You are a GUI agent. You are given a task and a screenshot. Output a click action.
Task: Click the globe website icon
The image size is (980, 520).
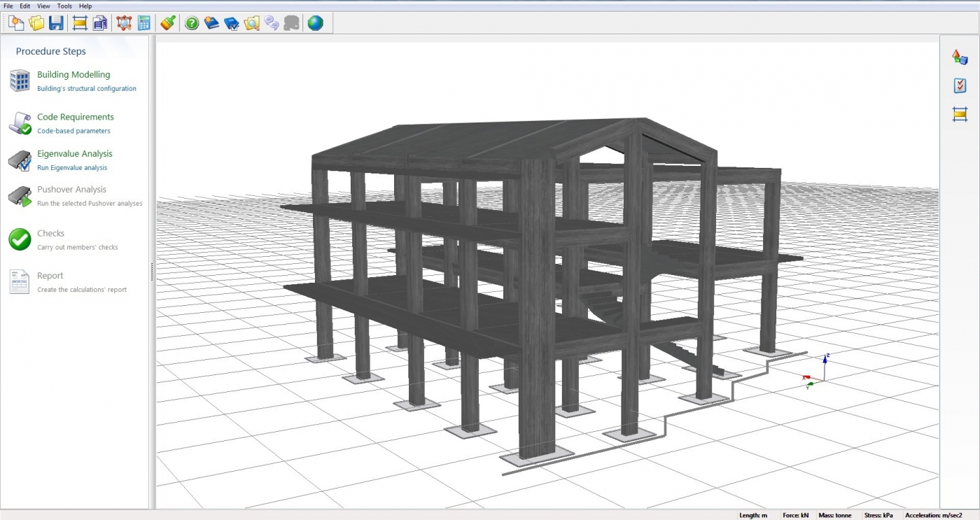[x=316, y=23]
